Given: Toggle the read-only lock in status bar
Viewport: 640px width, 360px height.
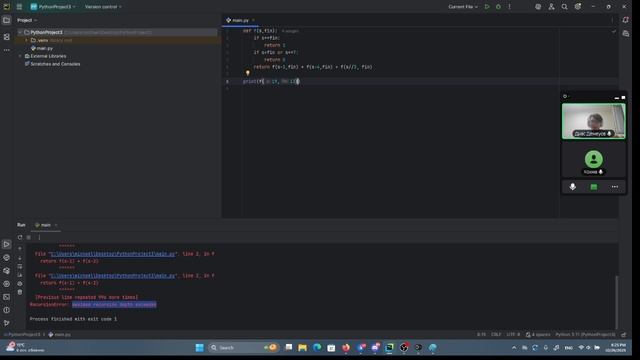Looking at the screenshot, I should click(x=624, y=335).
